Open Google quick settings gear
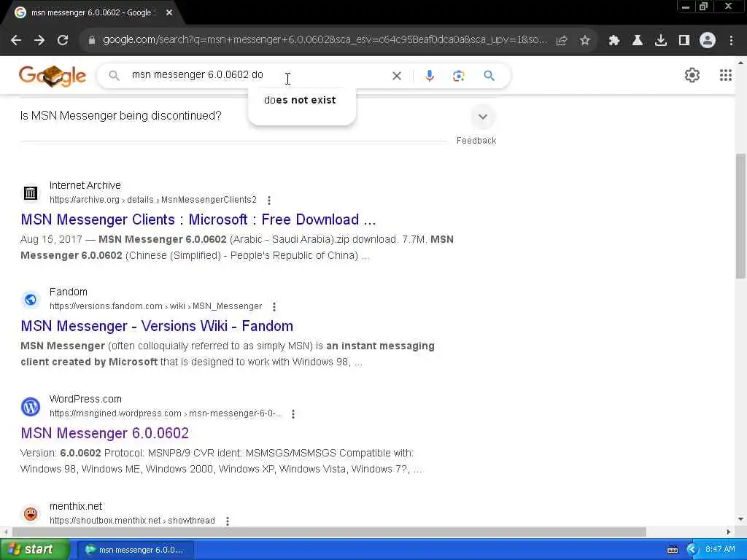Image resolution: width=747 pixels, height=560 pixels. 692,75
